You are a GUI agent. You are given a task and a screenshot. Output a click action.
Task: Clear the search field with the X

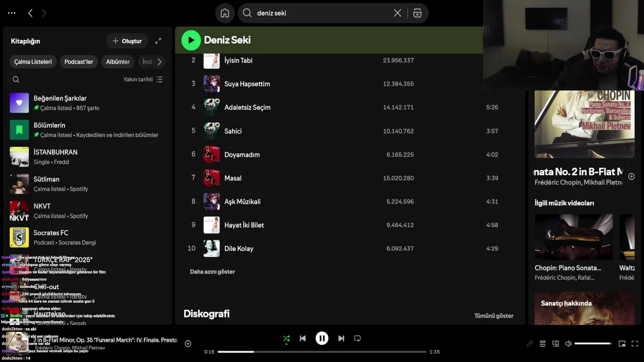[x=397, y=13]
